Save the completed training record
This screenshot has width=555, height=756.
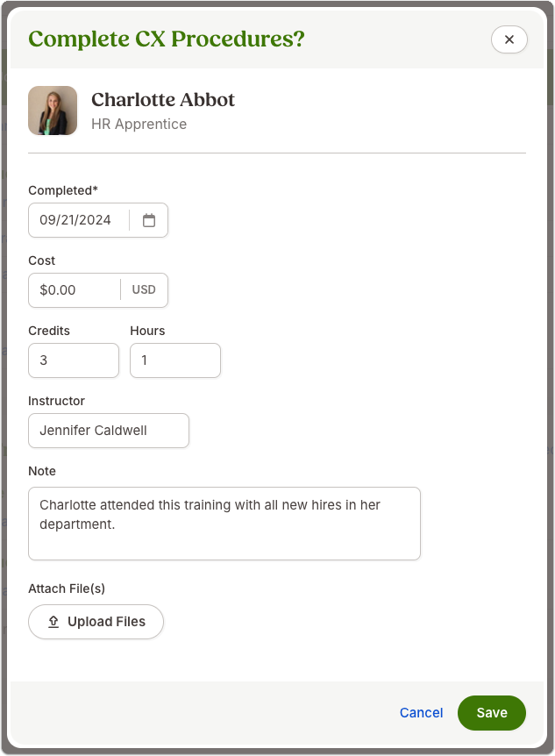pyautogui.click(x=492, y=713)
